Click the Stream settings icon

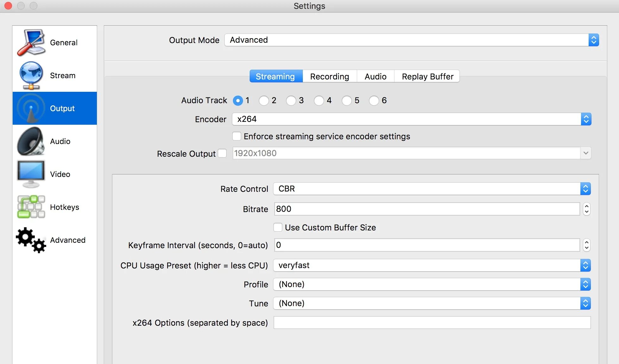tap(30, 75)
